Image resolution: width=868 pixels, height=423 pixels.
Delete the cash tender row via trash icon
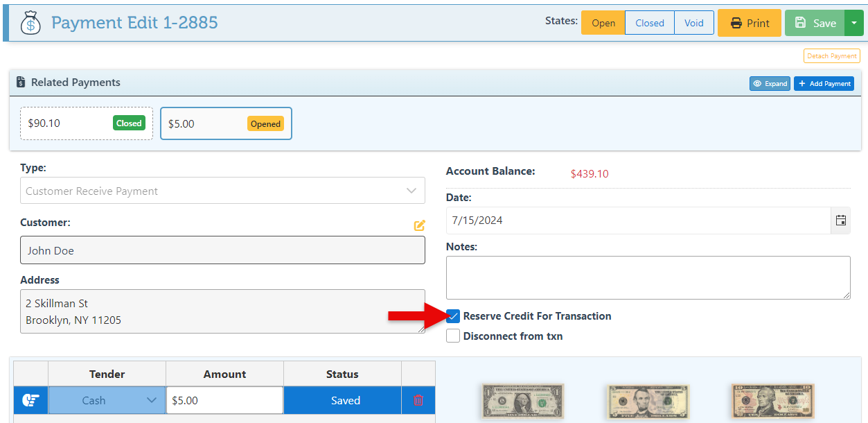[x=418, y=400]
